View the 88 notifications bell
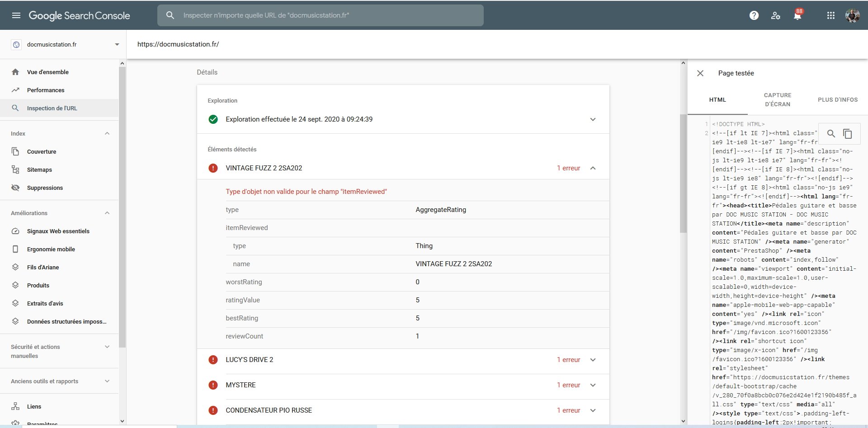 click(797, 15)
